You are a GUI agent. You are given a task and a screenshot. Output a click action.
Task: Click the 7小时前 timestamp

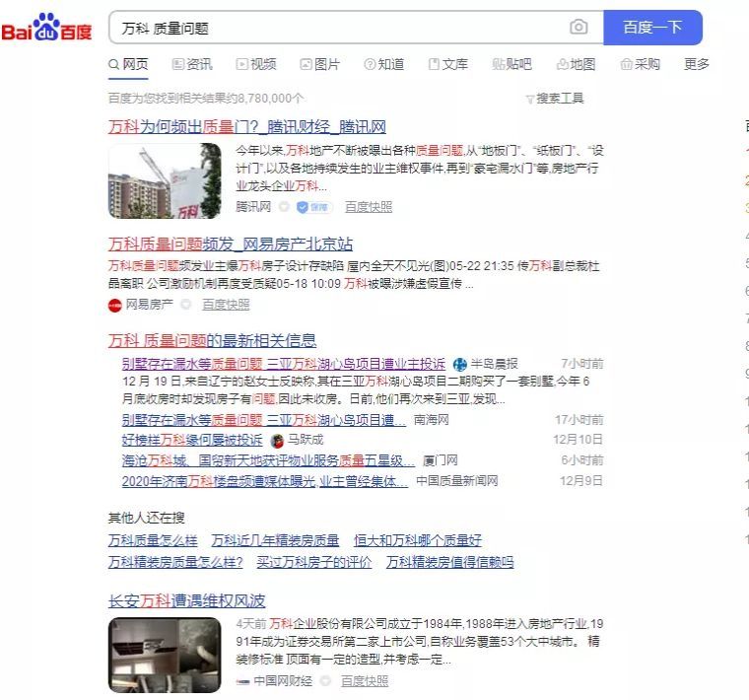[581, 364]
